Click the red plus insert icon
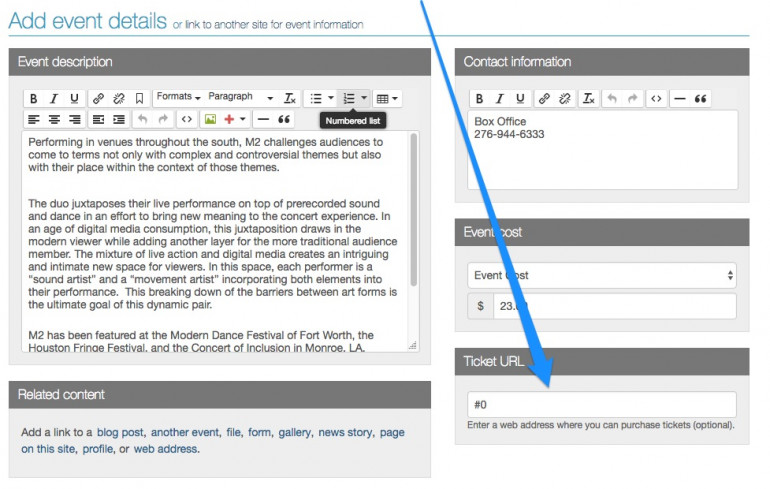The width and height of the screenshot is (770, 489). click(229, 119)
